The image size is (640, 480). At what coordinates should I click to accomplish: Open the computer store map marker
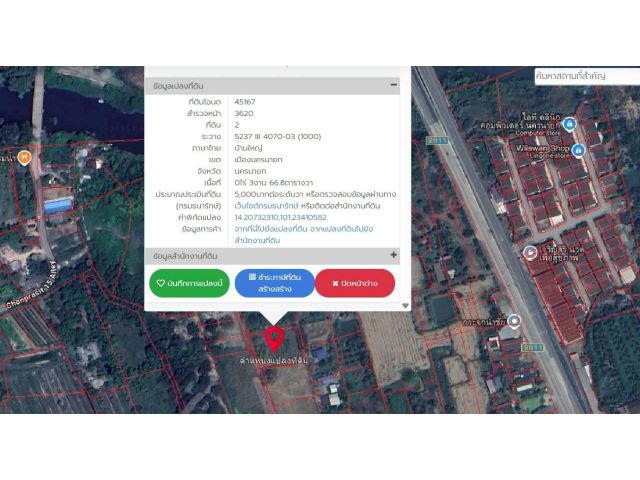569,124
